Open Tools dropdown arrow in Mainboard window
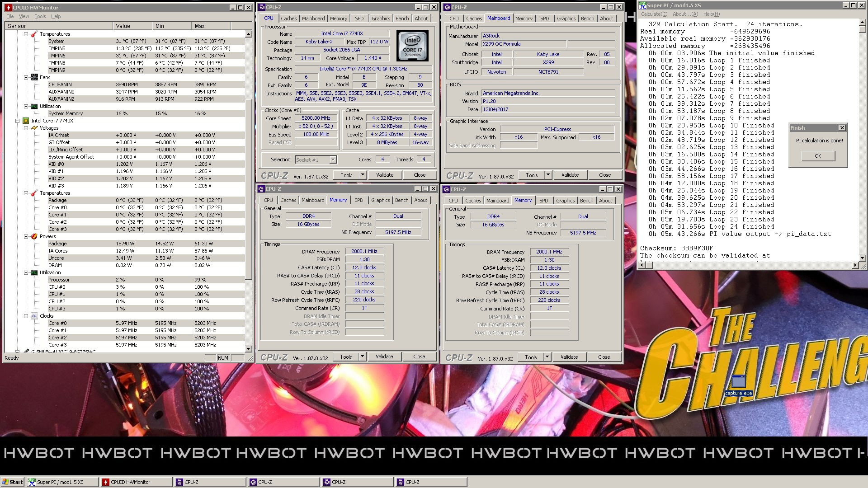 pyautogui.click(x=547, y=175)
